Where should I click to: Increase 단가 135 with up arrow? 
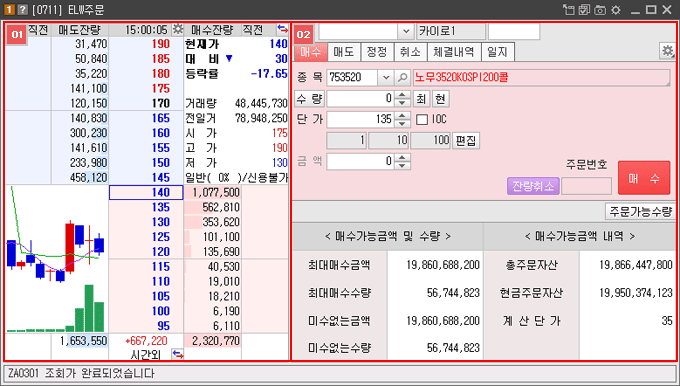[402, 115]
